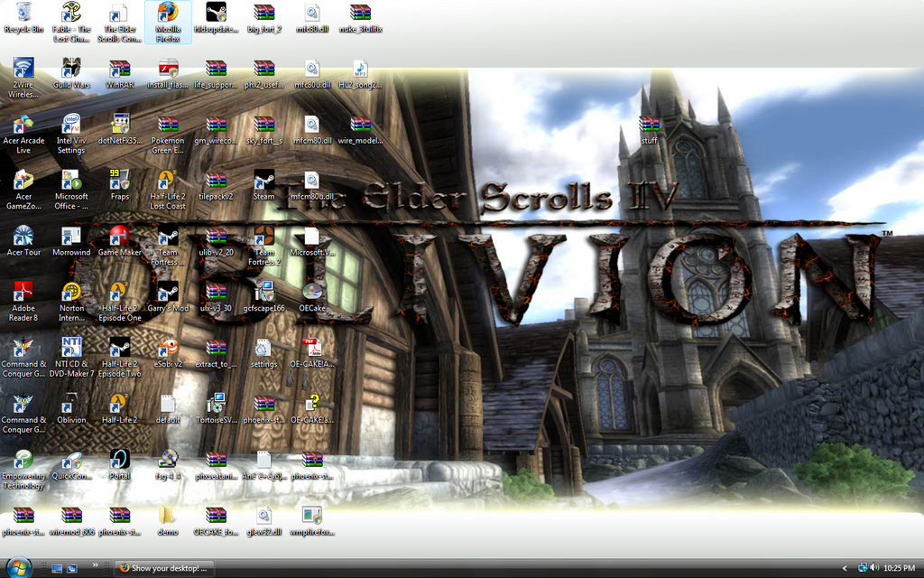Open Acer GameZone shortcut

[x=23, y=190]
